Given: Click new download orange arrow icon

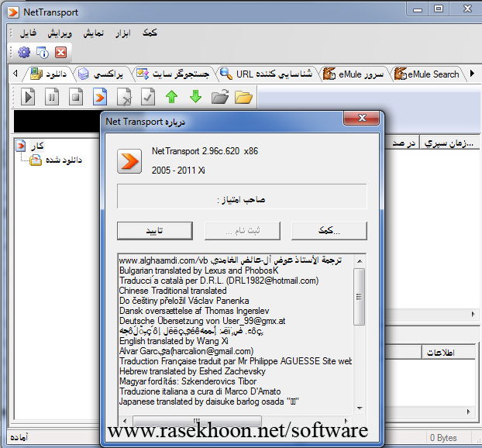Looking at the screenshot, I should pyautogui.click(x=100, y=97).
